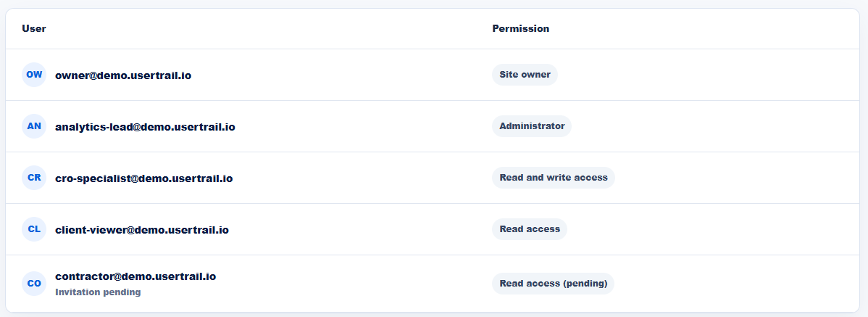Select the Read access (pending) badge
This screenshot has width=868, height=317.
(554, 284)
